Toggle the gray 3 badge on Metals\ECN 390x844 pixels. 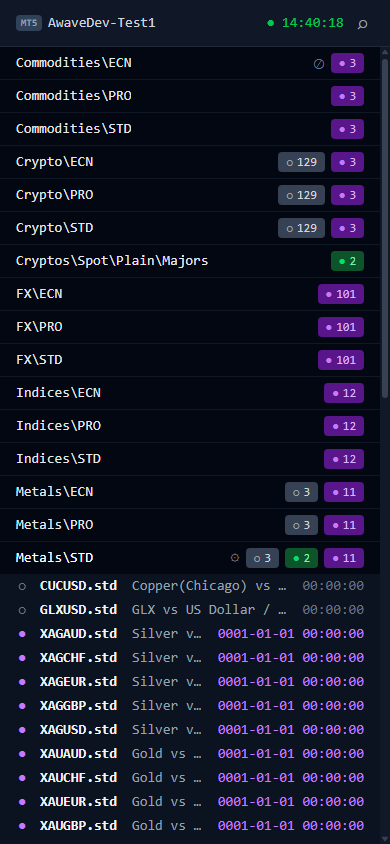tap(301, 492)
